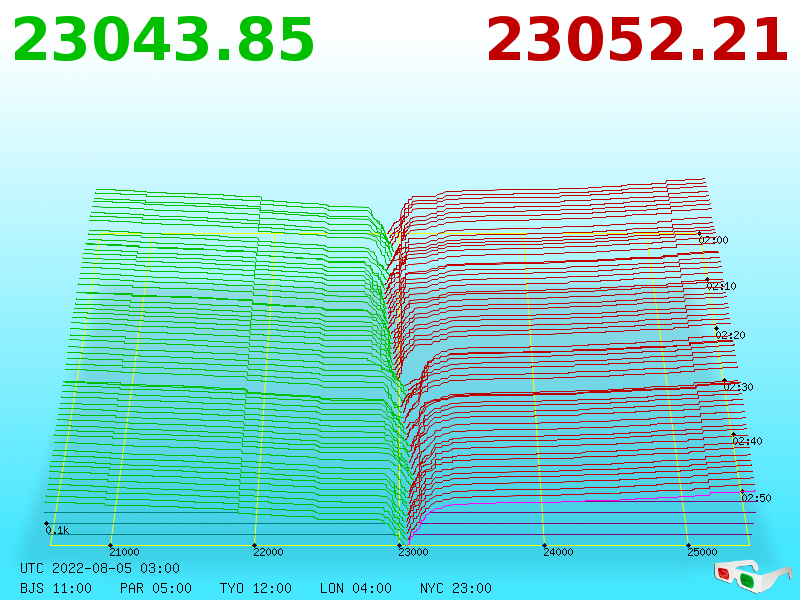
Task: Click the red ask price 23052.21
Action: coord(638,40)
